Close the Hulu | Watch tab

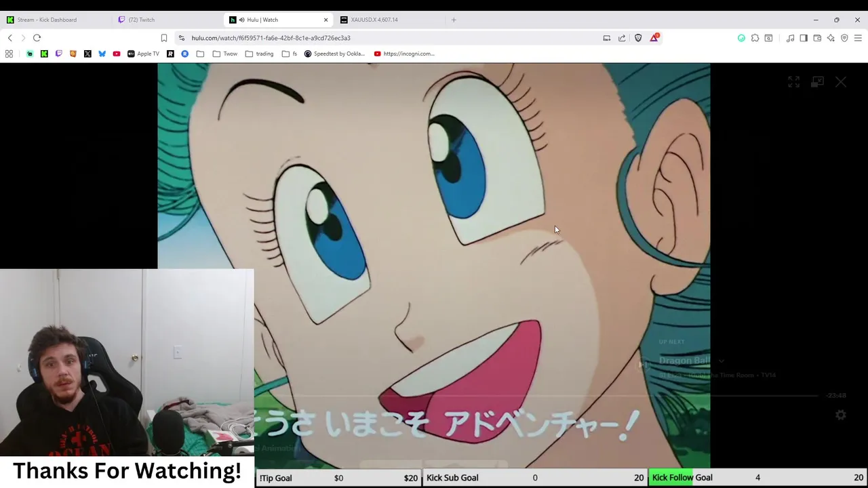point(325,20)
